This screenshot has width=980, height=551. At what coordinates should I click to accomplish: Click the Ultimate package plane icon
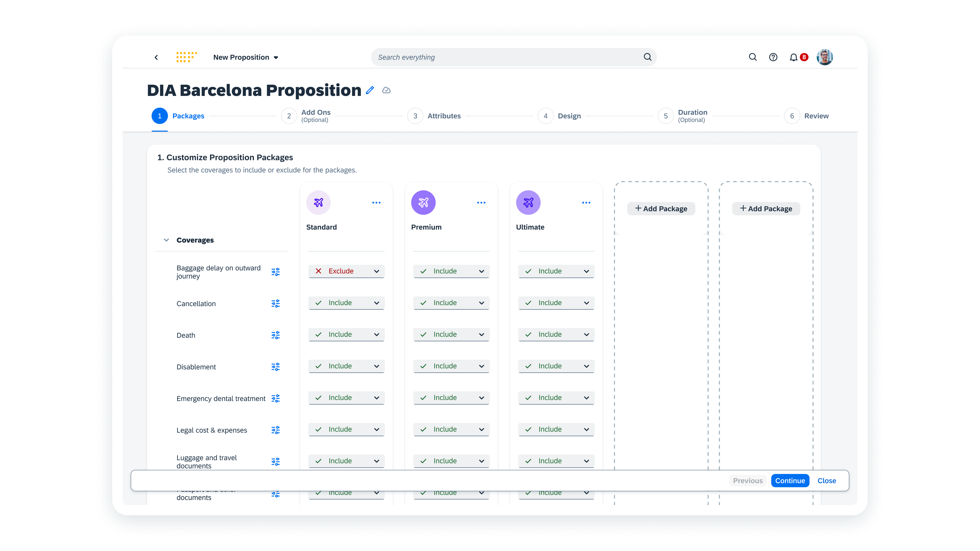pos(528,202)
